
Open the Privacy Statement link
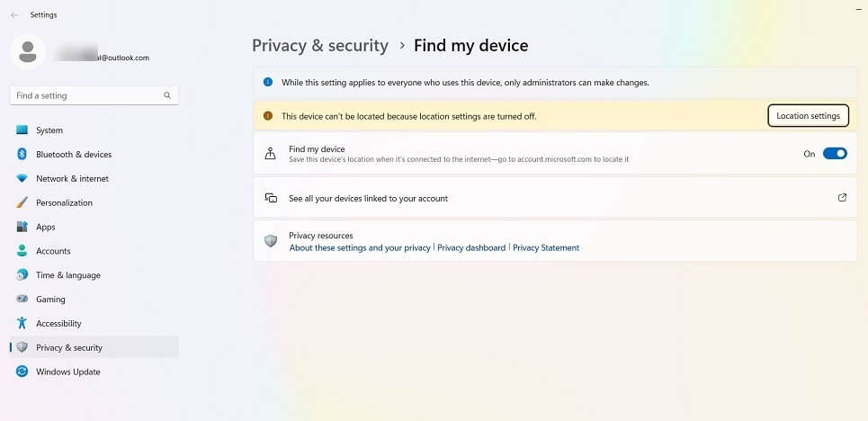click(x=546, y=247)
